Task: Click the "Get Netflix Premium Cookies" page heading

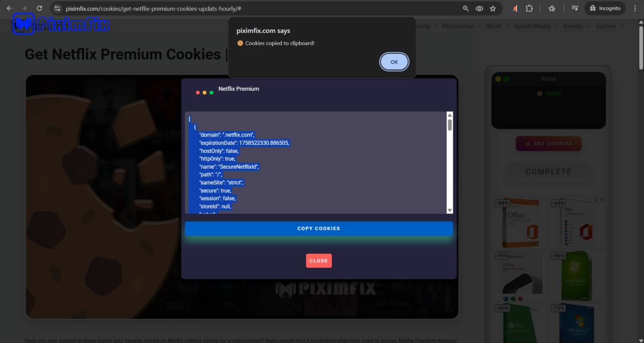Action: (123, 54)
